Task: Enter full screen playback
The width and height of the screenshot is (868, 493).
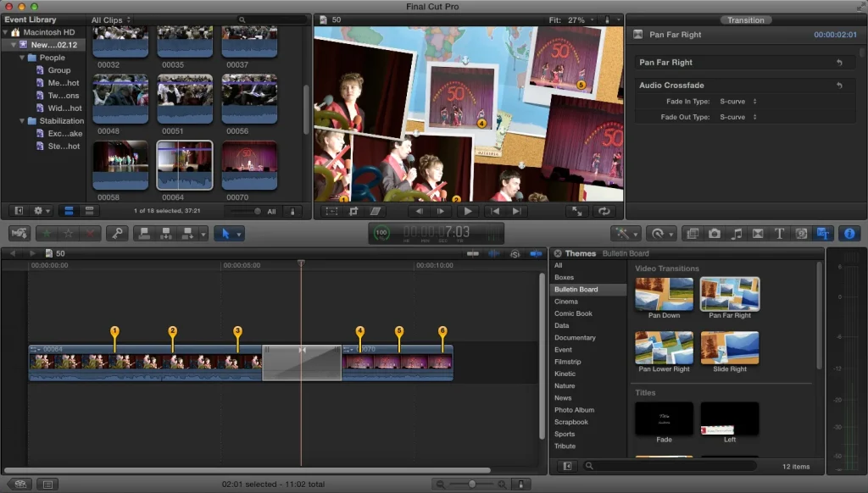Action: pyautogui.click(x=576, y=211)
